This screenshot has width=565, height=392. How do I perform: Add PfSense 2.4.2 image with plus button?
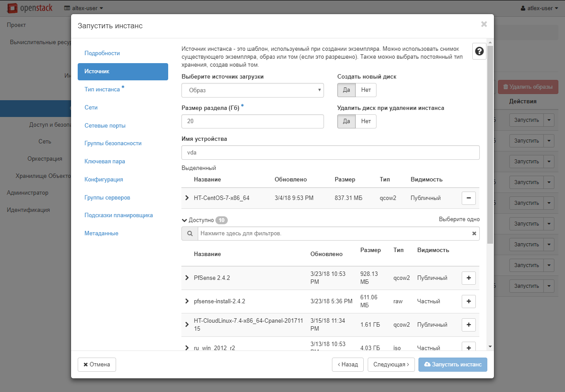point(468,278)
